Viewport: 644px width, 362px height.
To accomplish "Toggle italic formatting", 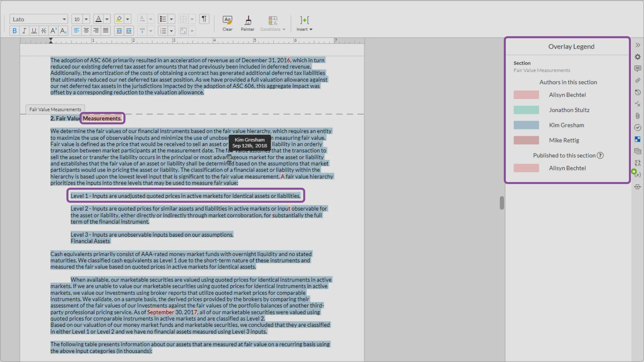I will [x=24, y=31].
